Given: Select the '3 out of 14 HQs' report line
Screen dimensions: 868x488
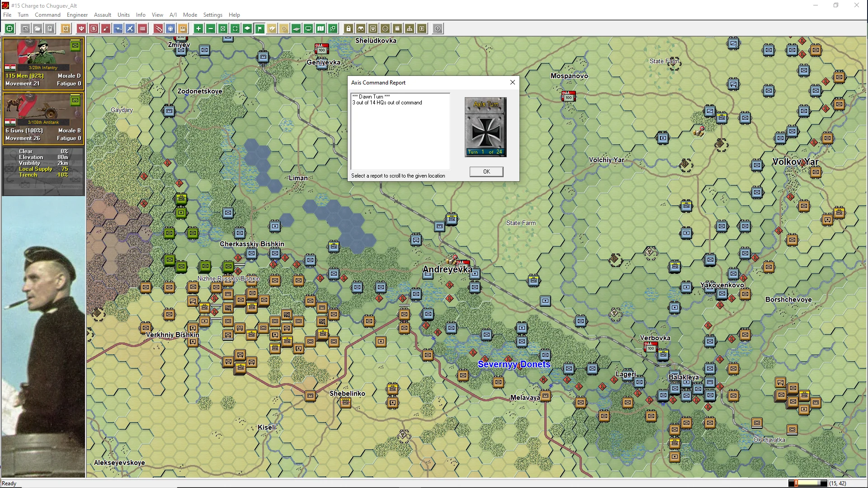Looking at the screenshot, I should (387, 103).
